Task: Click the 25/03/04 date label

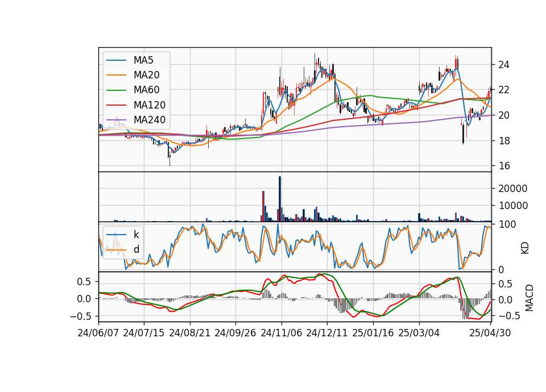Action: [419, 333]
